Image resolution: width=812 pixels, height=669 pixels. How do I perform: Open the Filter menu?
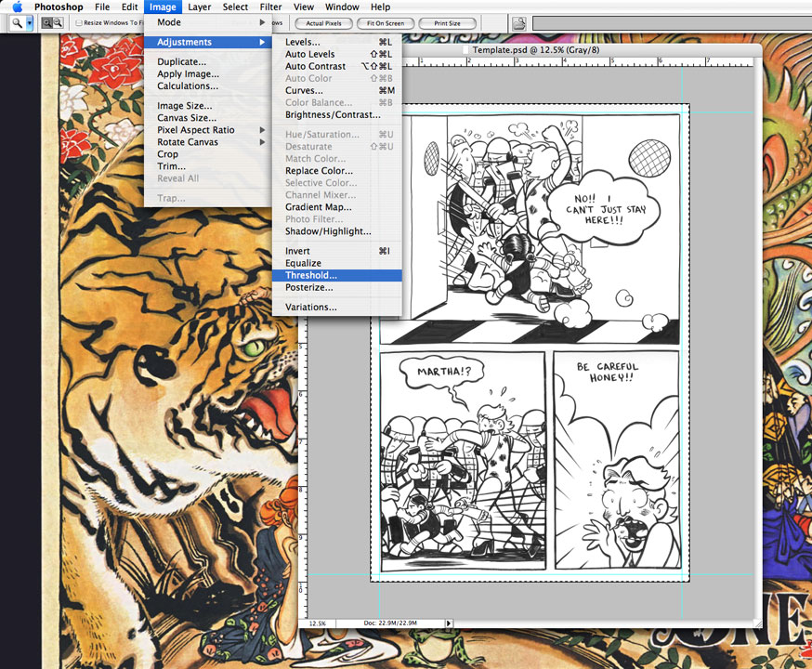[x=270, y=7]
